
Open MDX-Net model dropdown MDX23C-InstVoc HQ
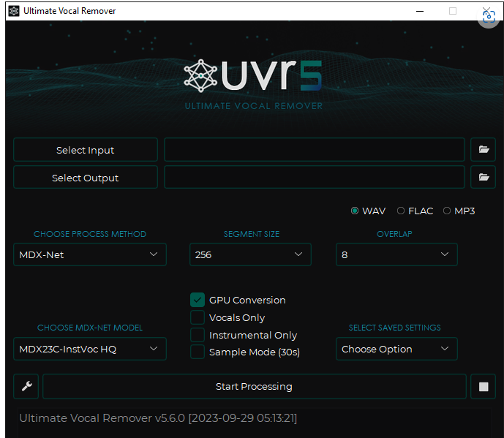pos(90,349)
